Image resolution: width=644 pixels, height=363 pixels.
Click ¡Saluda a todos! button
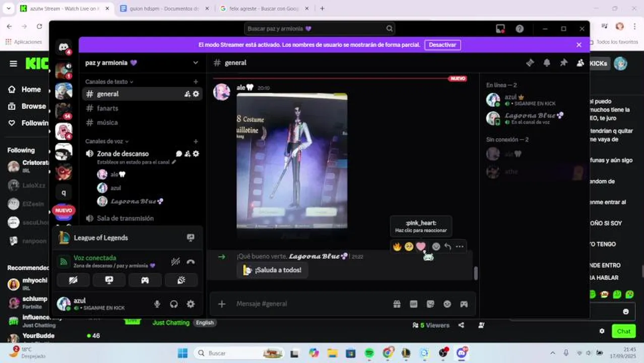[x=272, y=270]
